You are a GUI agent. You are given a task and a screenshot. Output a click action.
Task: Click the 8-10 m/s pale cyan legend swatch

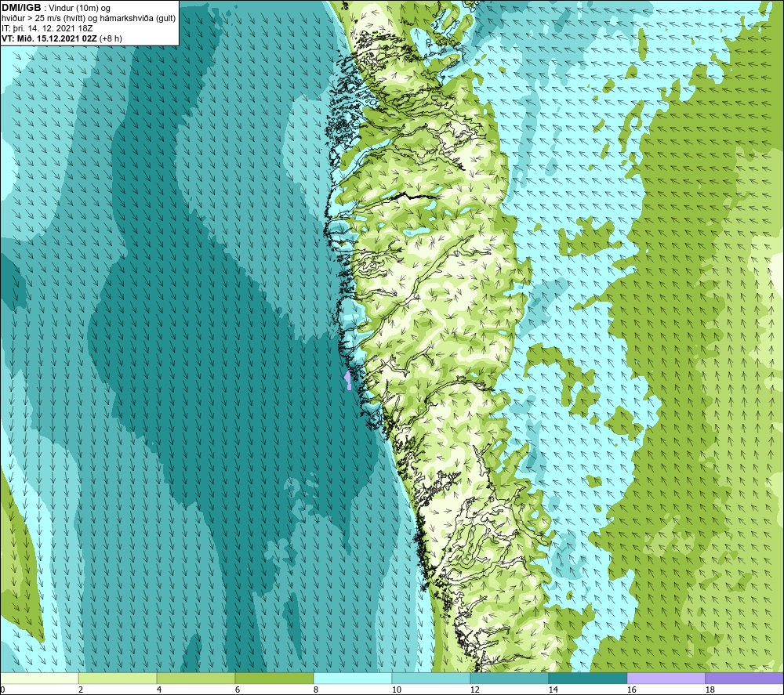click(353, 678)
